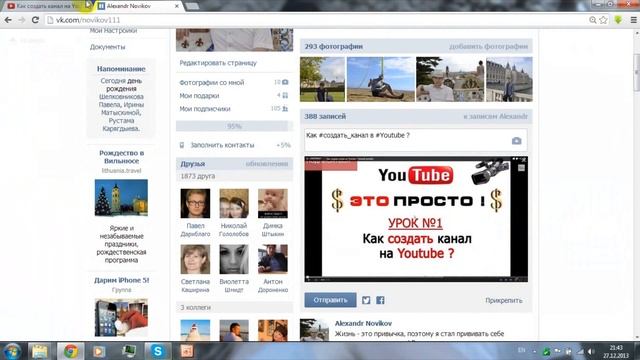Open Документы in the left menu
The height and width of the screenshot is (360, 640).
107,47
